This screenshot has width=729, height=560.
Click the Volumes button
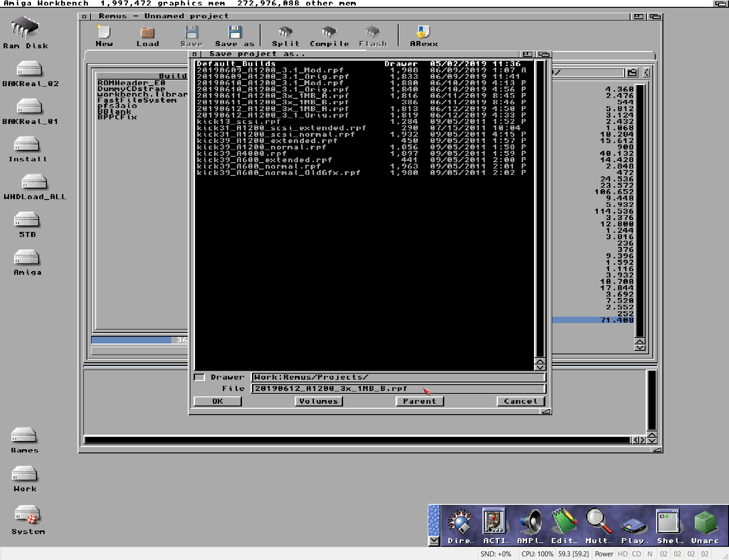[x=318, y=401]
